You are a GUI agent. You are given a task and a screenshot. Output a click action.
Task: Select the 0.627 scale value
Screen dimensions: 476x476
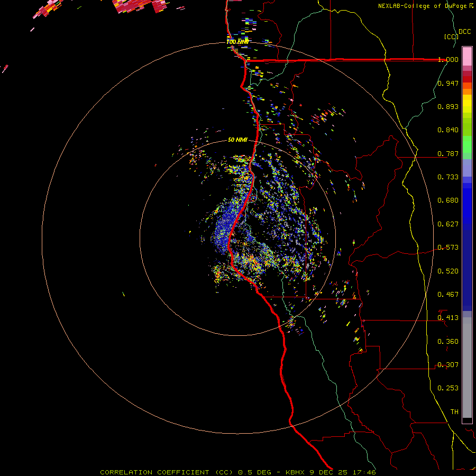(x=448, y=224)
